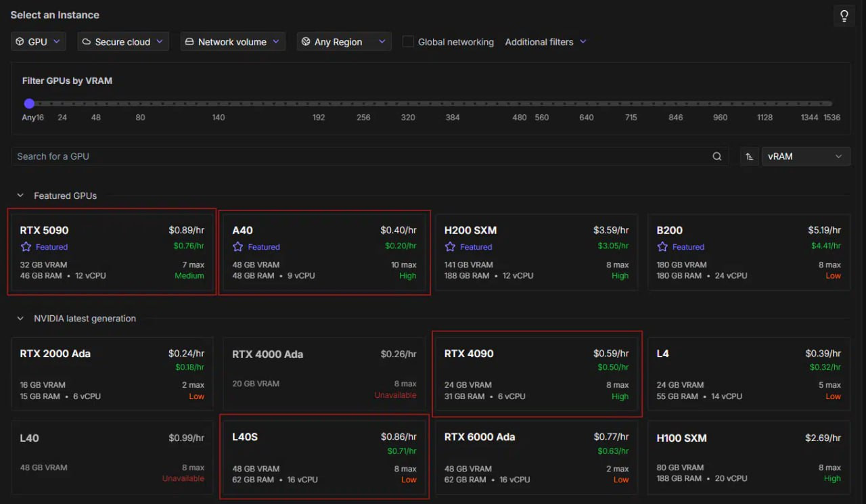The width and height of the screenshot is (866, 504).
Task: Click the $0.76/hr price on RTX 5090
Action: click(189, 246)
